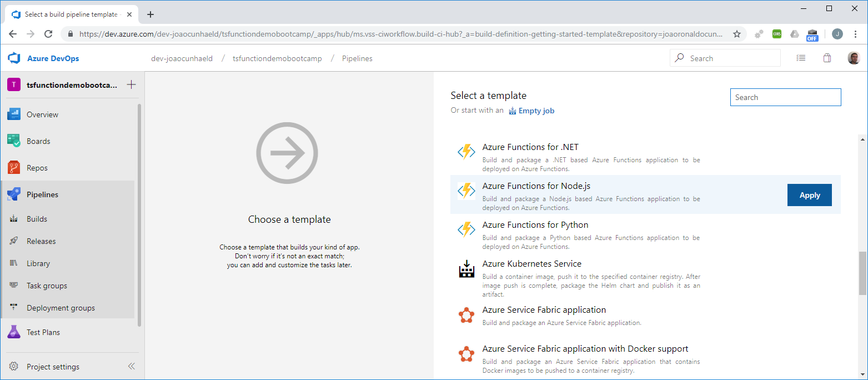Open tsfunctiondemobootcamp breadcrumb link
The image size is (868, 380).
tap(277, 58)
